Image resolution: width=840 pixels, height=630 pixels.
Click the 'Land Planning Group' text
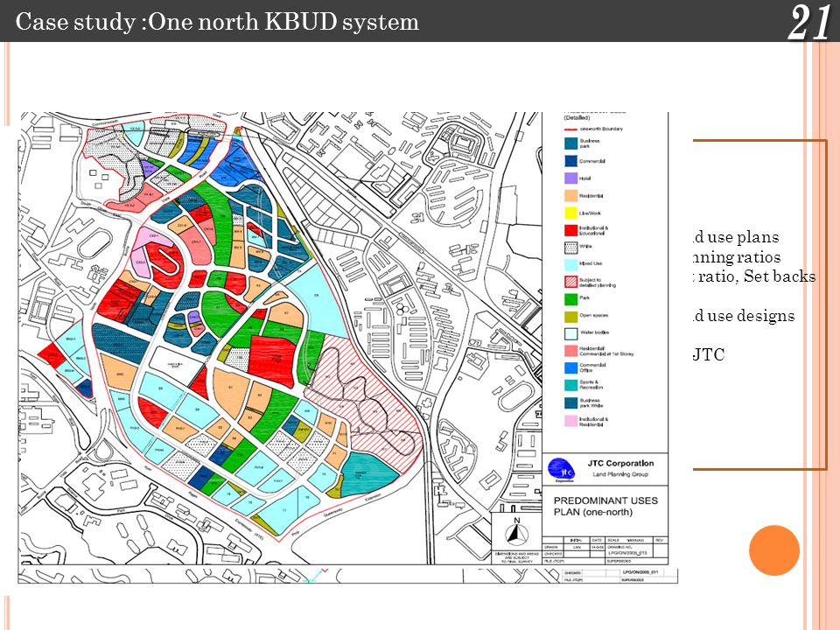tap(619, 474)
